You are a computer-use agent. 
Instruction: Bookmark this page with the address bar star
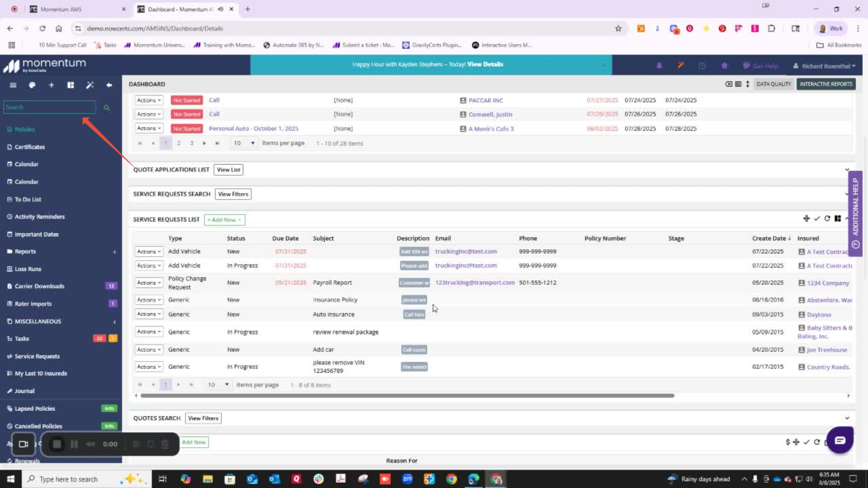pyautogui.click(x=618, y=28)
